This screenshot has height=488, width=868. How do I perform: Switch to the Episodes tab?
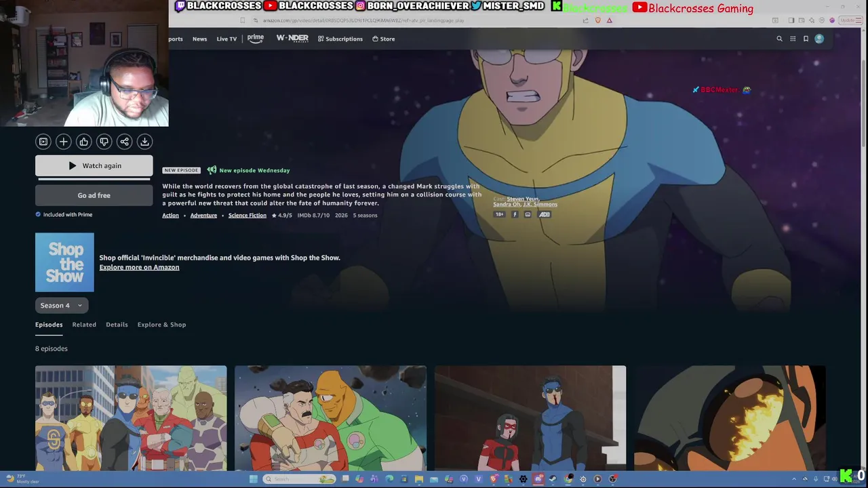tap(49, 325)
